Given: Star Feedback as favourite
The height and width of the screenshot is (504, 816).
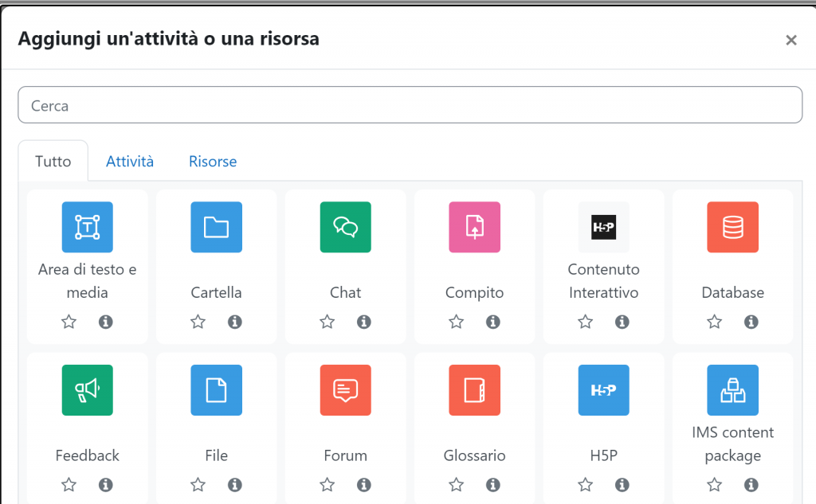Looking at the screenshot, I should [x=69, y=485].
